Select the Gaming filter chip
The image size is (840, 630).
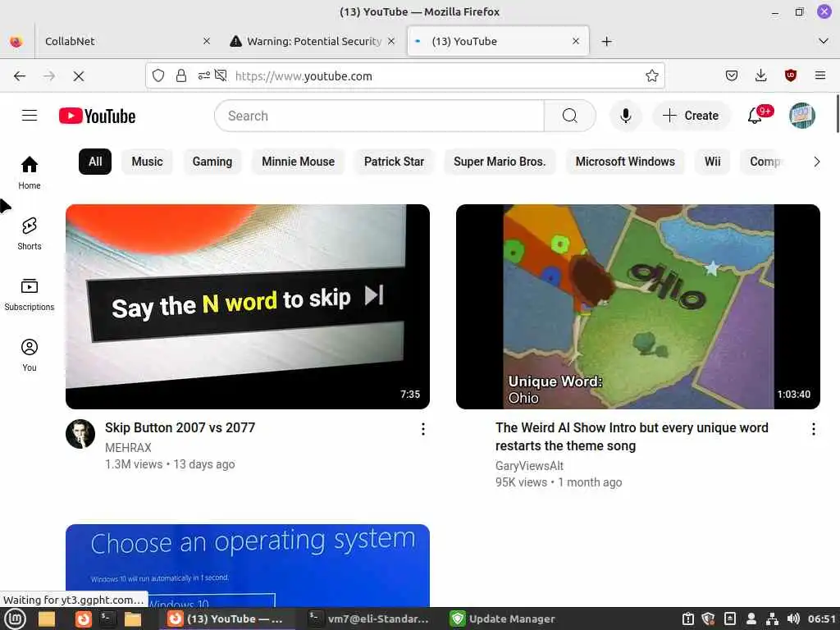coord(212,162)
